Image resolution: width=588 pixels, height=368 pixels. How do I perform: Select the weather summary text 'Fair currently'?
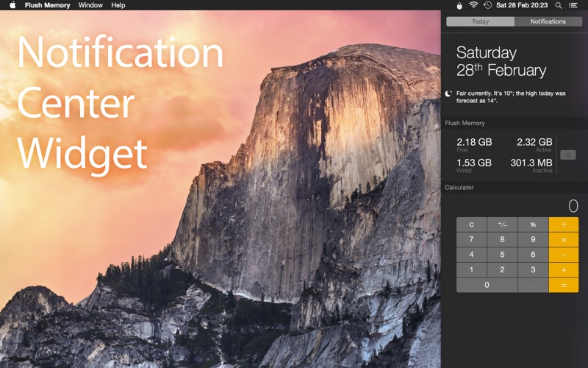tap(473, 93)
